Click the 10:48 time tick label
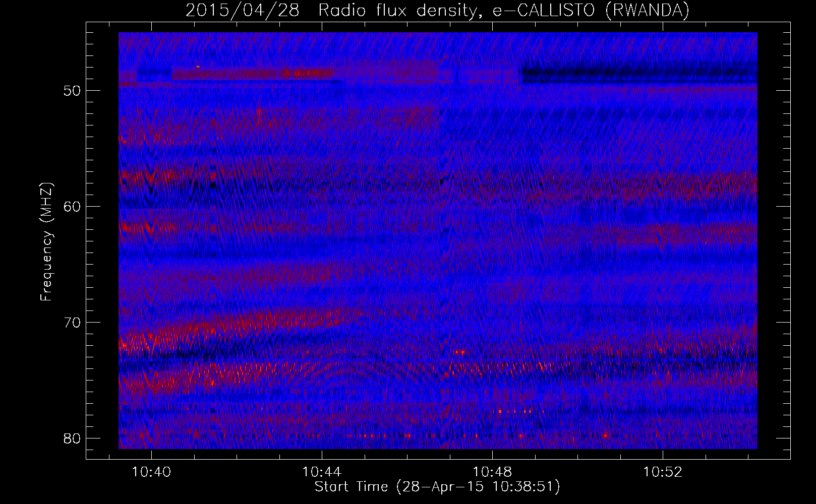The width and height of the screenshot is (816, 504). pyautogui.click(x=492, y=472)
